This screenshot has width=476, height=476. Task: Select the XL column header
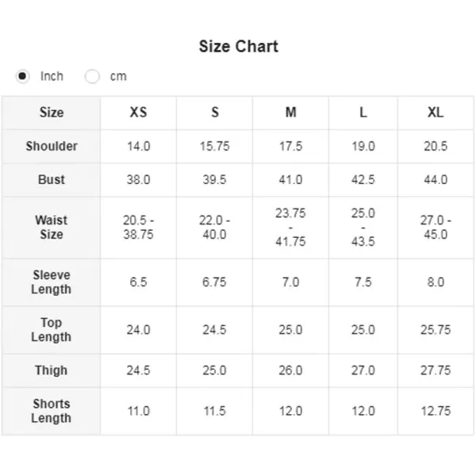436,113
